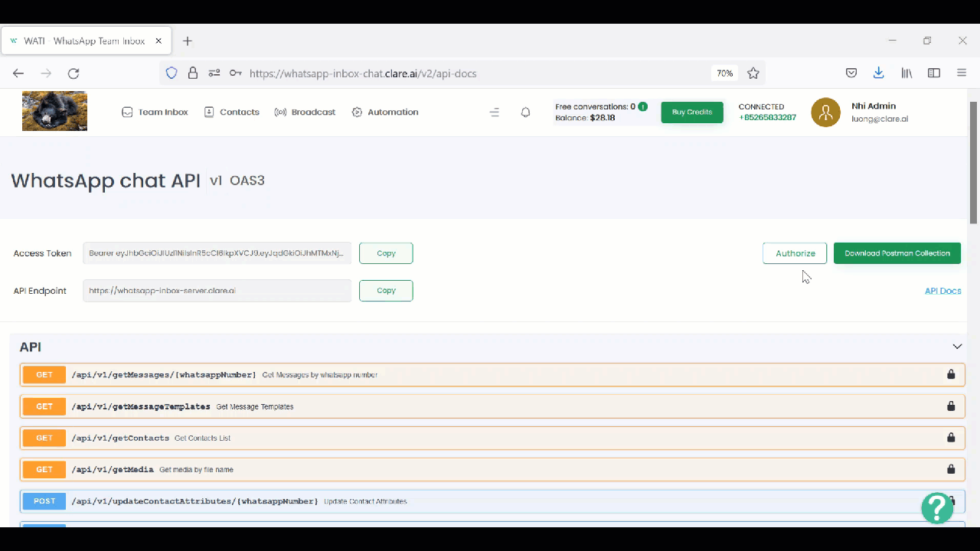Go back with the browser back arrow
The image size is (980, 551).
[18, 73]
